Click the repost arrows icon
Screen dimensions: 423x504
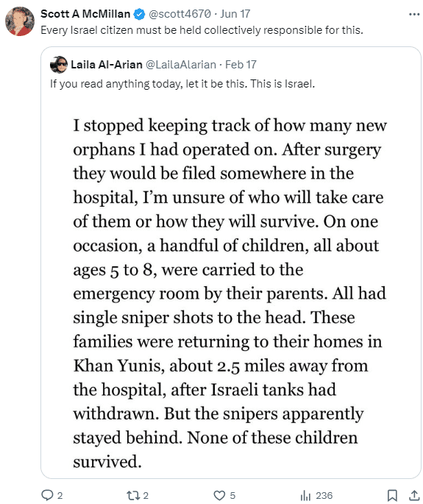pos(133,495)
